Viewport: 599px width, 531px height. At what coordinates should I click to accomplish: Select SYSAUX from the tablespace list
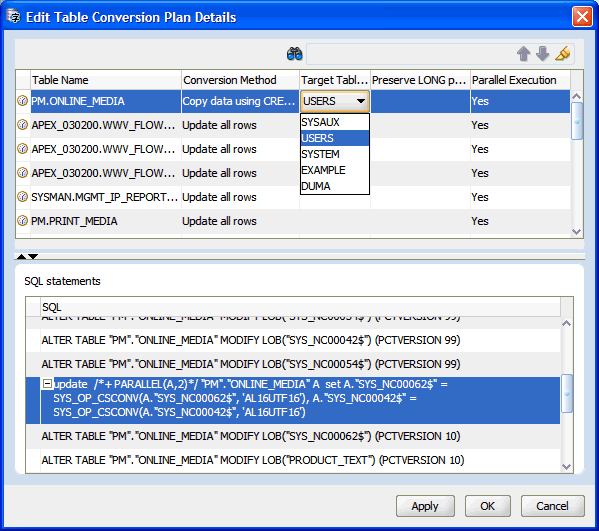335,122
